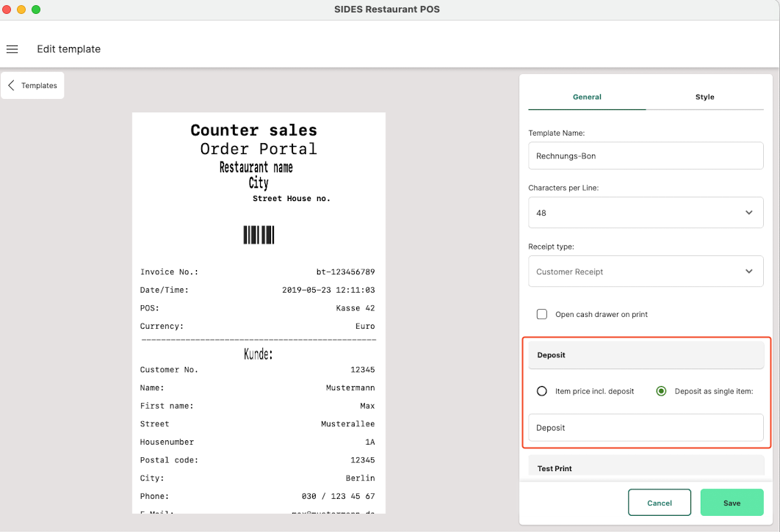
Task: Expand the Test Print section header
Action: coord(646,468)
